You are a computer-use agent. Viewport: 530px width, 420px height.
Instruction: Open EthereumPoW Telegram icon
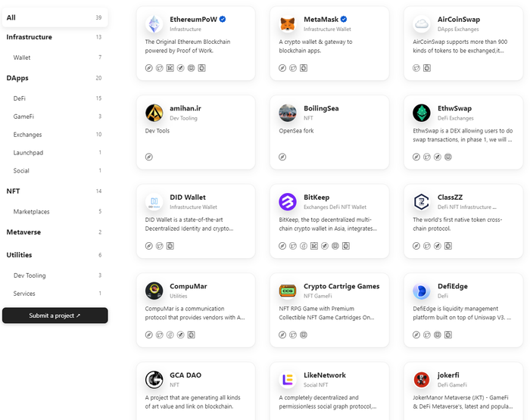pyautogui.click(x=180, y=68)
